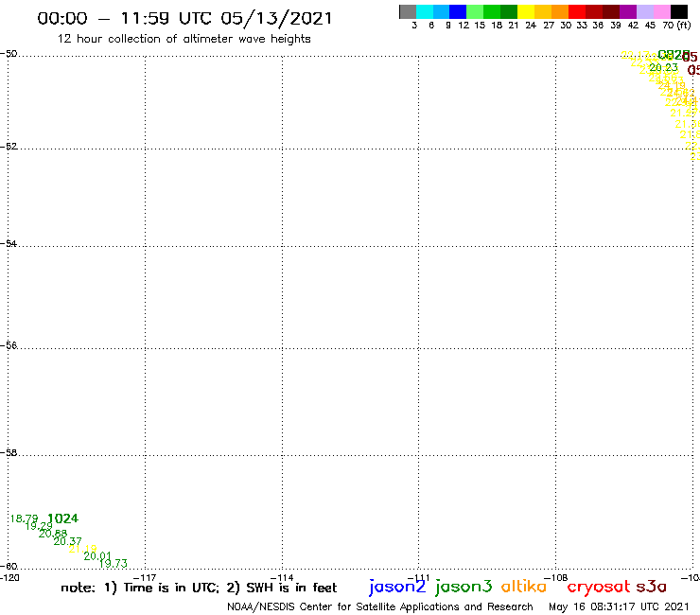The height and width of the screenshot is (615, 700).
Task: Click the -52 latitude axis label
Action: (x=9, y=147)
